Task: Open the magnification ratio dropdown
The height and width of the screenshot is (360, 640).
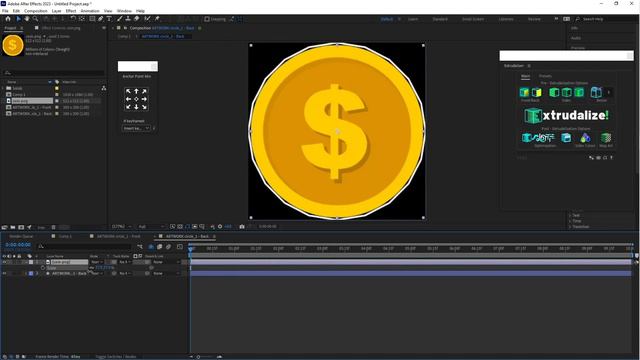Action: (122, 227)
